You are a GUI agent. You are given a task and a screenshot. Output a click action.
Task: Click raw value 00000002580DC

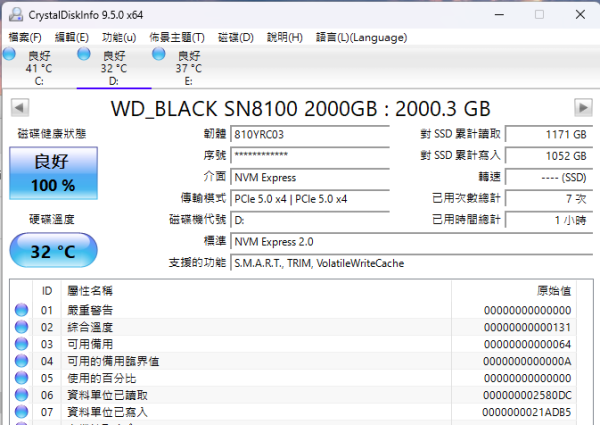pos(527,395)
